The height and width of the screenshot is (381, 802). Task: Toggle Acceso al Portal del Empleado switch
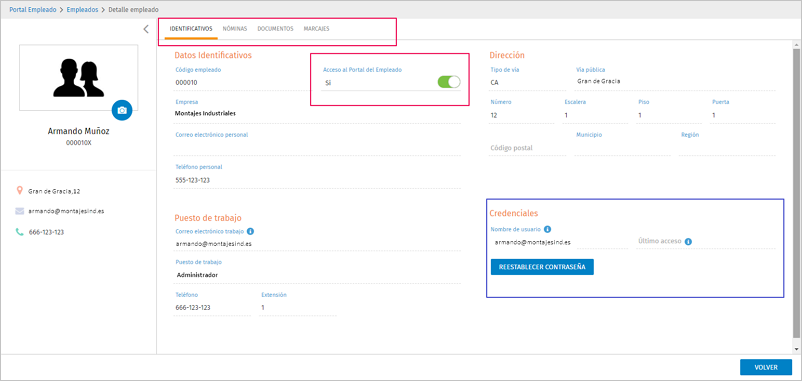click(x=449, y=82)
